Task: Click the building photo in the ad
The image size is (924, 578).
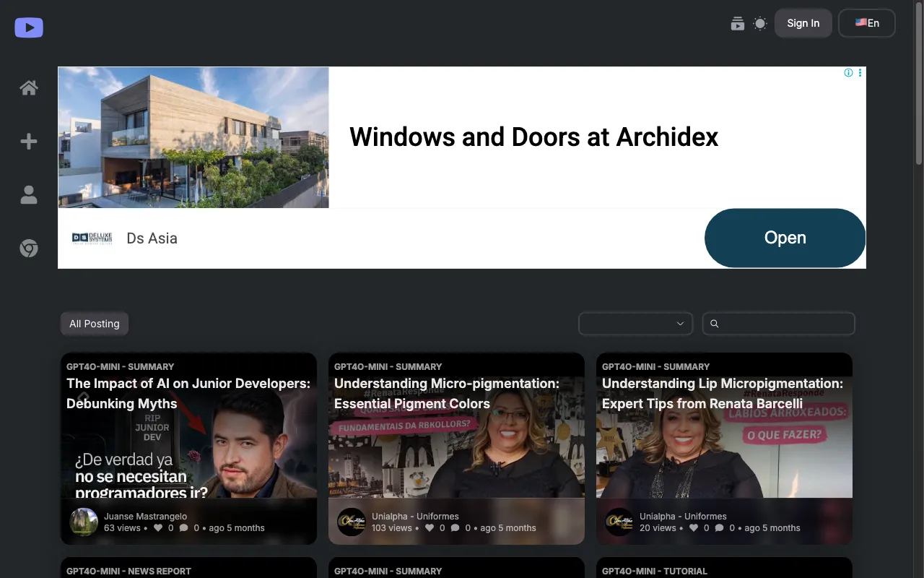Action: coord(193,137)
